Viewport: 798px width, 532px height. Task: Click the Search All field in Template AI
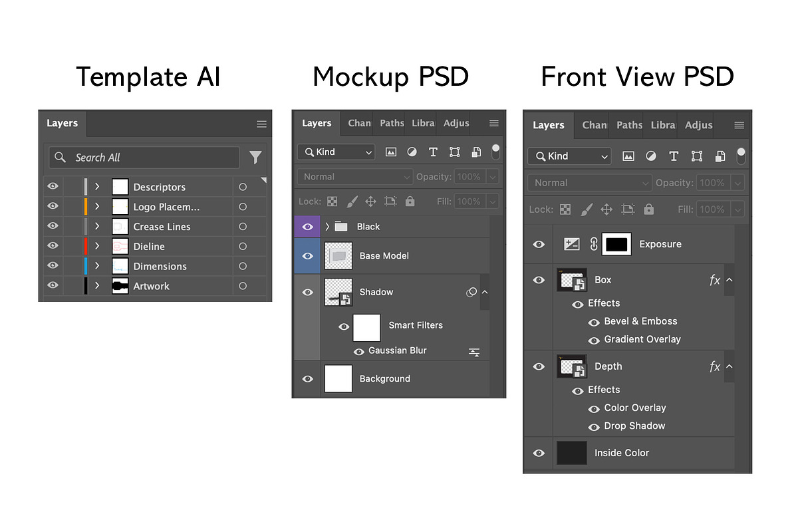144,158
